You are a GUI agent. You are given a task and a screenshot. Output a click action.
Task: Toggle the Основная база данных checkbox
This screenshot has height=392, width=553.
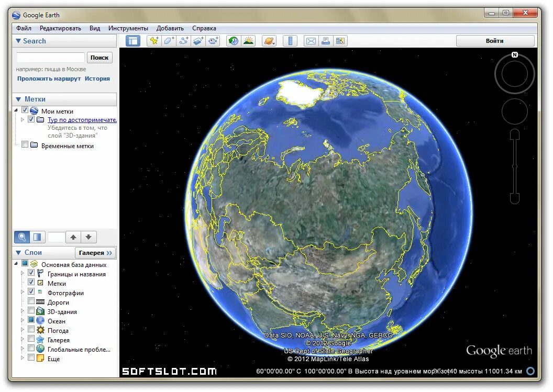click(x=25, y=263)
